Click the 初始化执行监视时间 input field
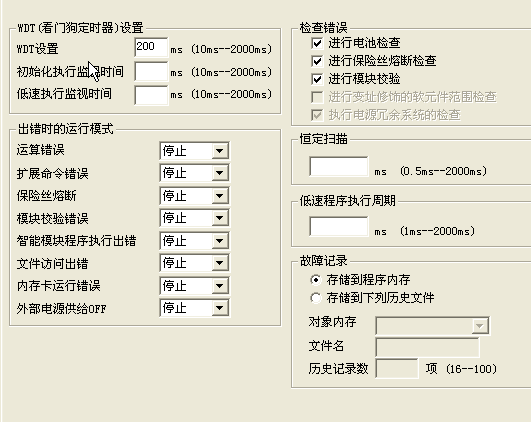 point(151,71)
